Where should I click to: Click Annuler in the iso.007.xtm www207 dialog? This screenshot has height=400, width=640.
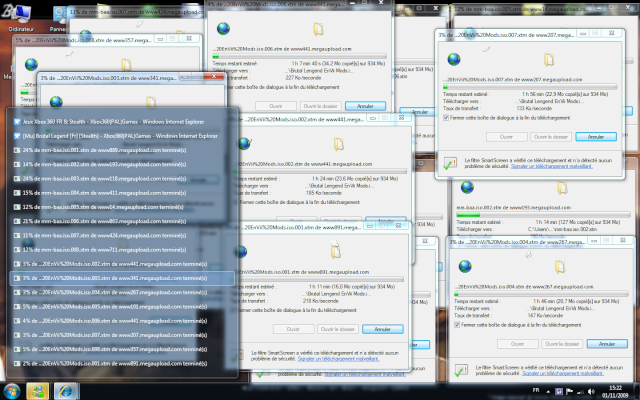596,137
